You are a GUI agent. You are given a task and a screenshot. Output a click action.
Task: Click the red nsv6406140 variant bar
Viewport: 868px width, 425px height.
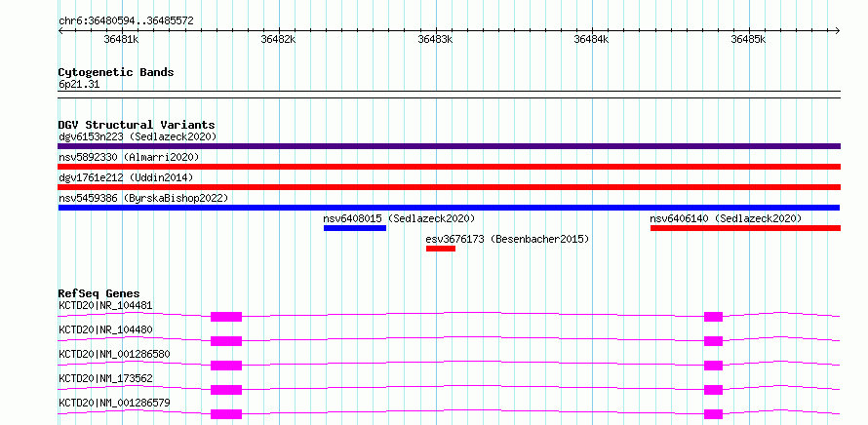(745, 228)
